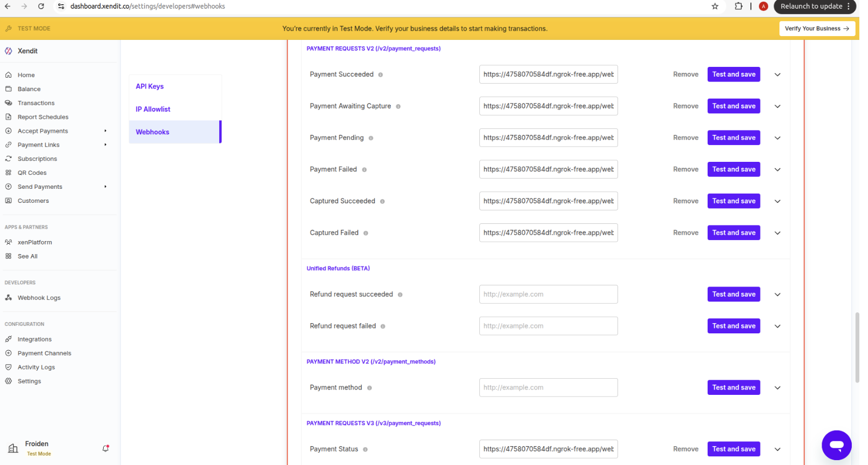
Task: Show the info tooltip for Payment method
Action: click(x=369, y=388)
